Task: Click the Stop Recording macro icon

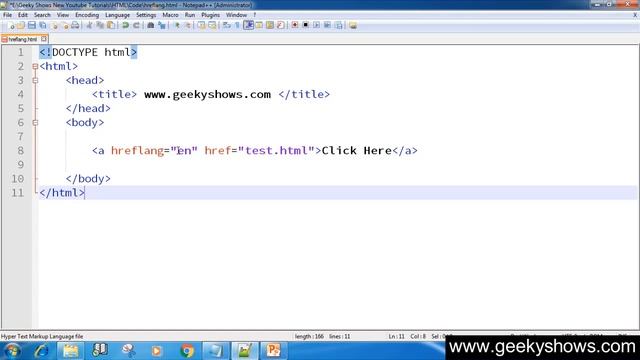Action: 305,25
